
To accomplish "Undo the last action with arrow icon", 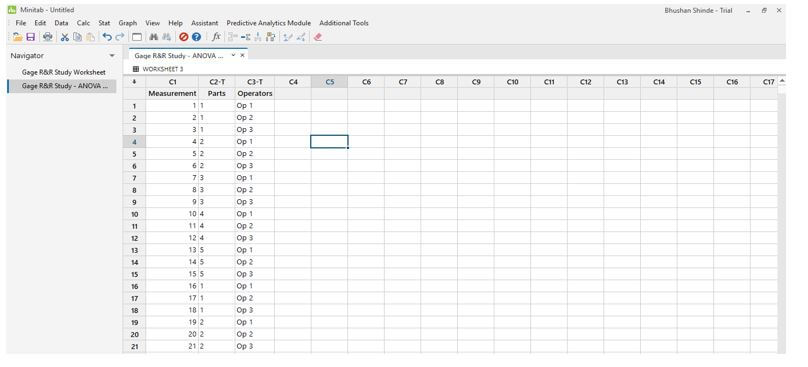I will pos(107,37).
